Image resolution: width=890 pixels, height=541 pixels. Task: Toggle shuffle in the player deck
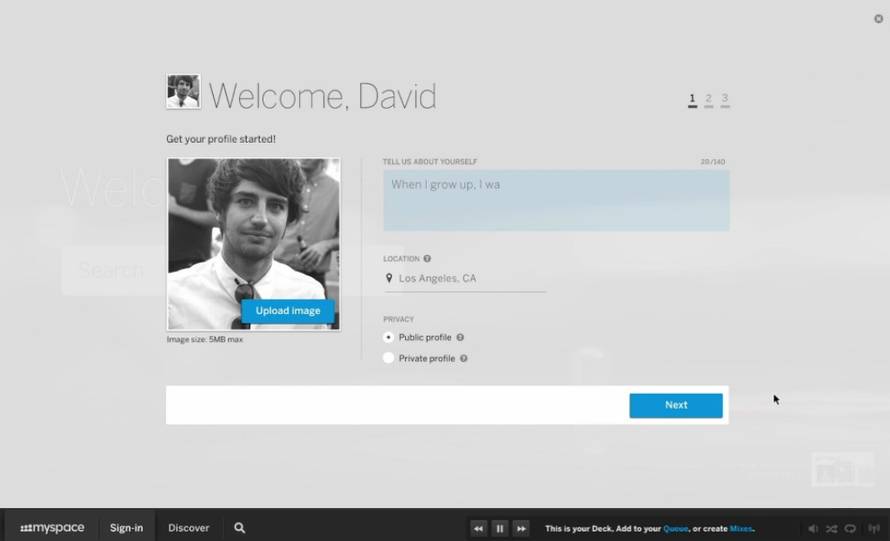tap(832, 529)
